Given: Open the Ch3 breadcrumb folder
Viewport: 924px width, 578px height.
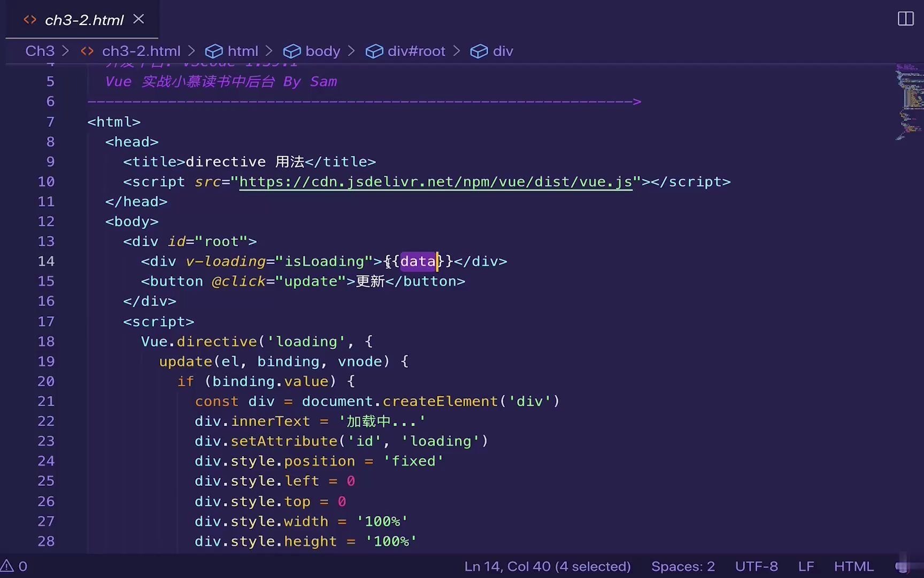Looking at the screenshot, I should [40, 51].
